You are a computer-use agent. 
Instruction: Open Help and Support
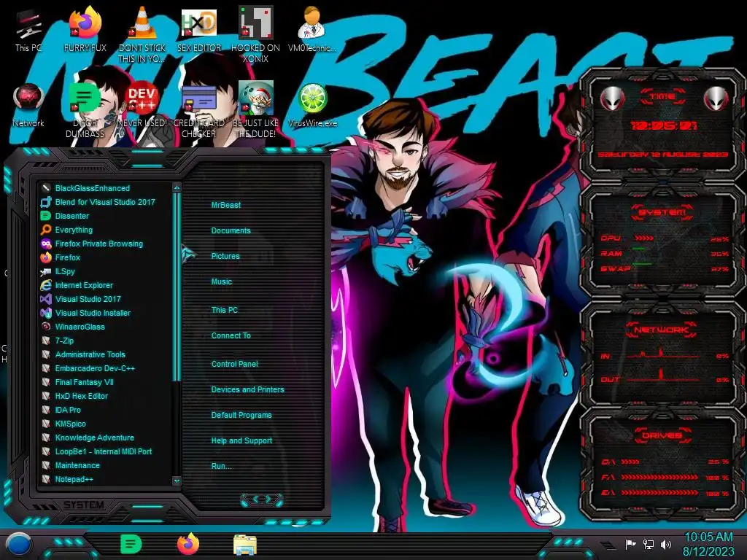(241, 441)
